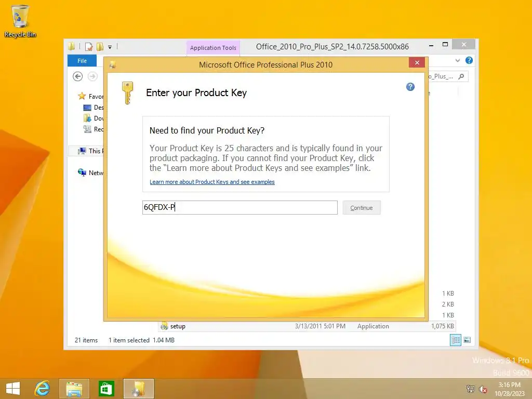Click the Continue button
Viewport: 532px width, 399px height.
tap(362, 208)
